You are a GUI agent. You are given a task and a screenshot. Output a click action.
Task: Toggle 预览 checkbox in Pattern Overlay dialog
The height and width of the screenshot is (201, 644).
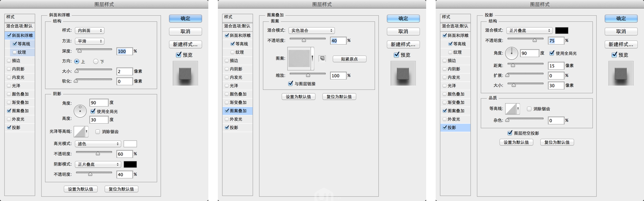click(396, 55)
